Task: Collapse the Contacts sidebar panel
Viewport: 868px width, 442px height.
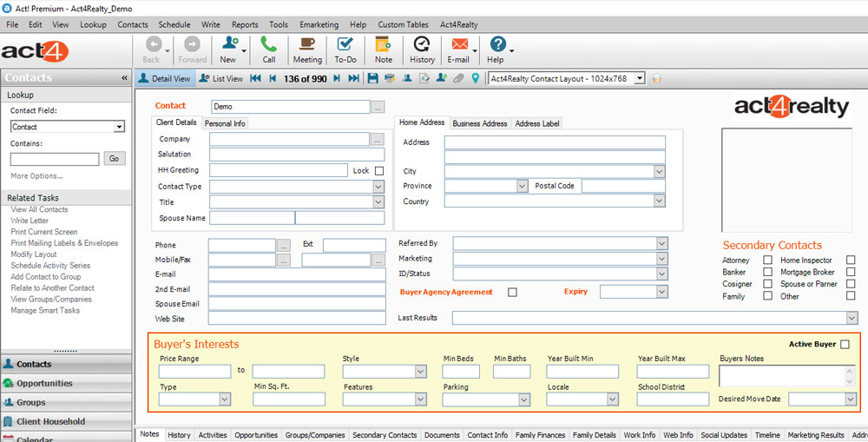Action: (124, 78)
